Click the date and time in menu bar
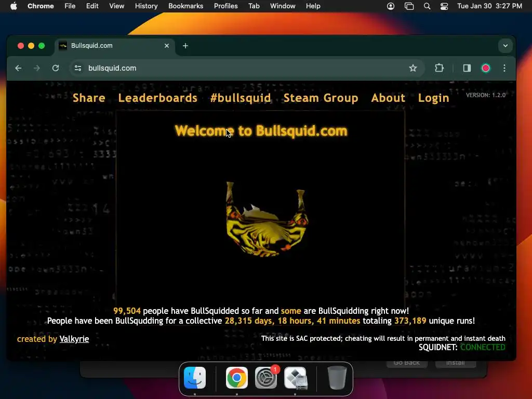The image size is (532, 399). (x=489, y=6)
